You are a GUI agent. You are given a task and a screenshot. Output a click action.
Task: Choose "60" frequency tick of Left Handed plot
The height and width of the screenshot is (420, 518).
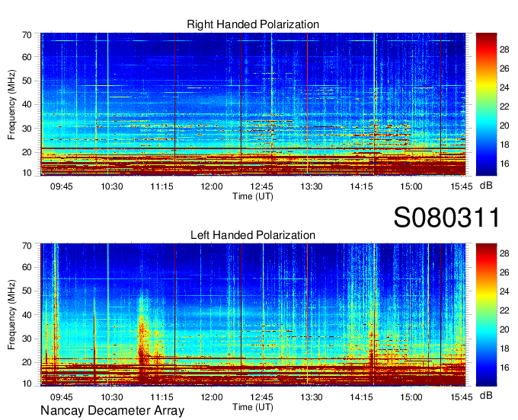point(27,267)
